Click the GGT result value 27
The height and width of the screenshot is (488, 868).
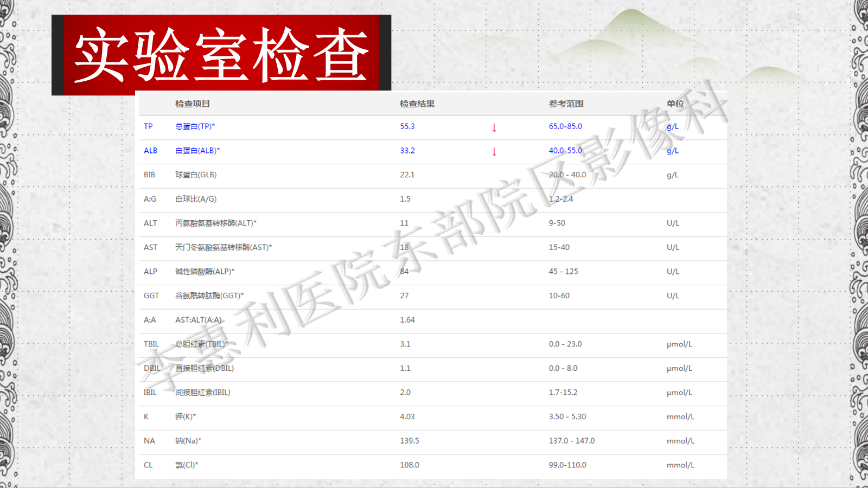405,296
